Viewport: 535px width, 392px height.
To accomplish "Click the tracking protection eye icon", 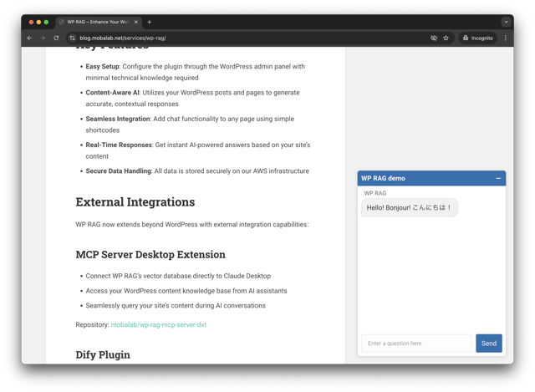I will coord(434,38).
